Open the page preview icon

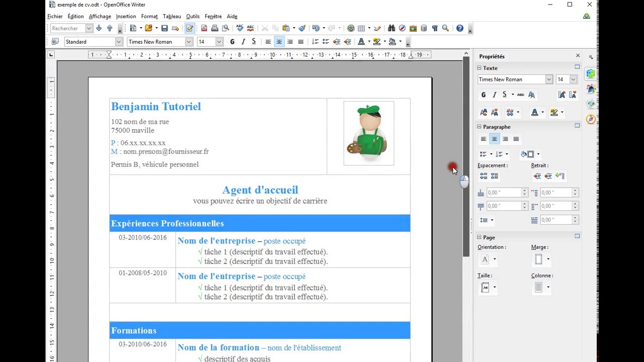[225, 28]
